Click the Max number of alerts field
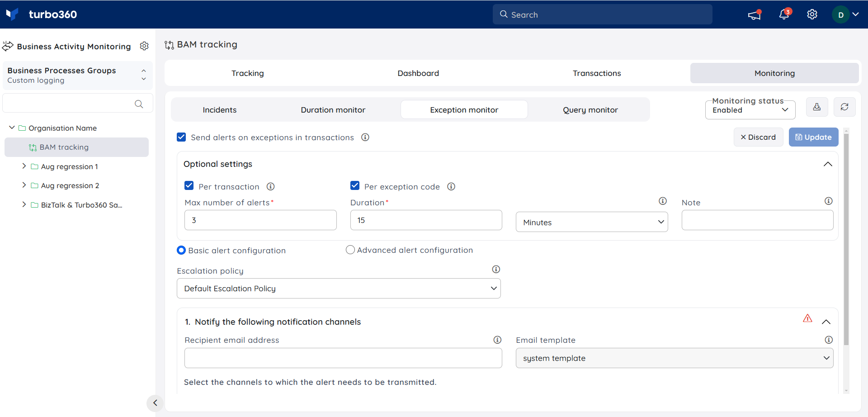 [260, 220]
